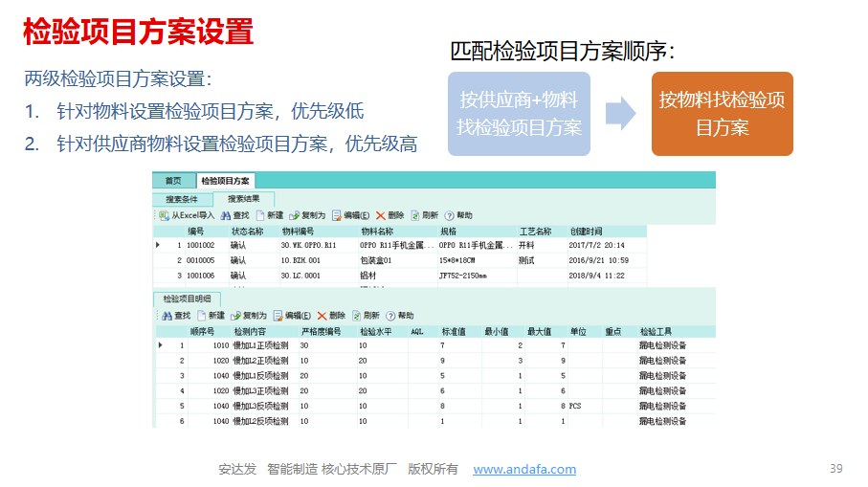Click 新建 in the upper scheme toolbar

268,215
